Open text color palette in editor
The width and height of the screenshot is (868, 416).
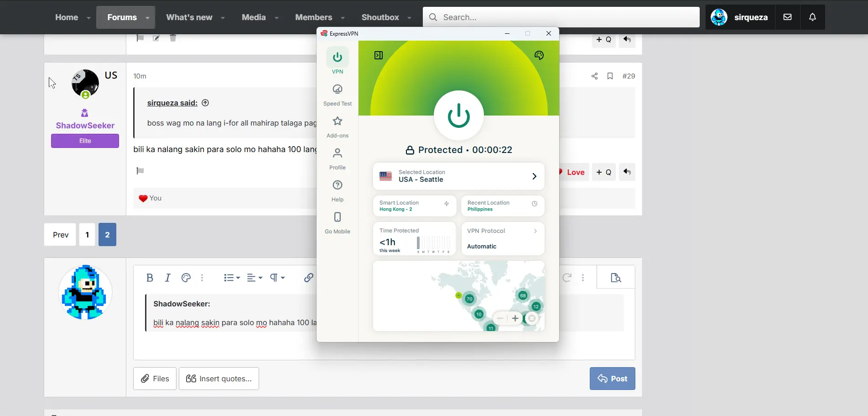point(186,278)
